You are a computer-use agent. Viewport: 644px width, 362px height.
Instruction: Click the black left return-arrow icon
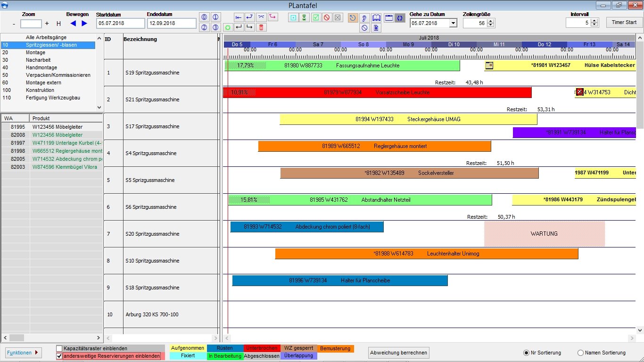(239, 27)
